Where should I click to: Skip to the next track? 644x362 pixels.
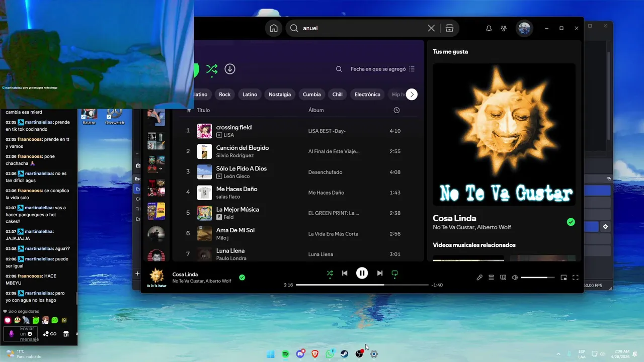click(380, 273)
